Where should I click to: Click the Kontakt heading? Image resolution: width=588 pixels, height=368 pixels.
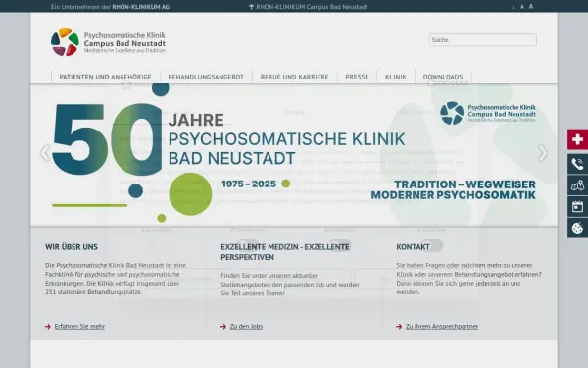413,247
